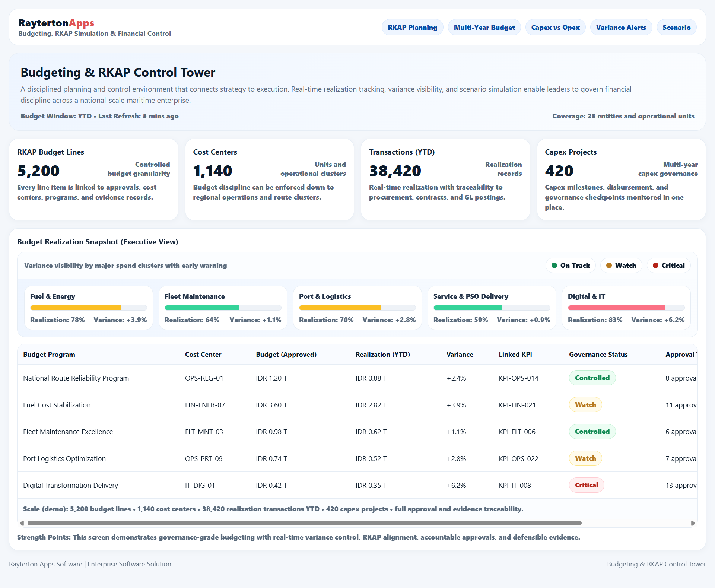Click the table scroll left arrow
The width and height of the screenshot is (715, 588).
pos(22,523)
